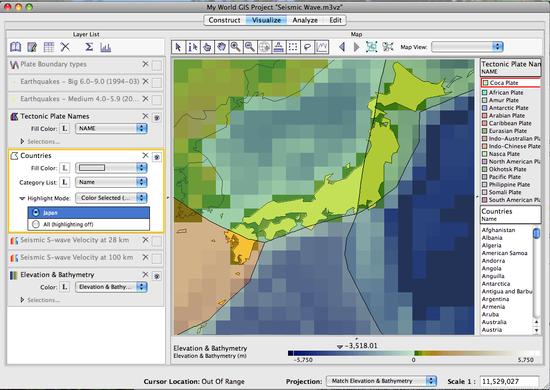
Task: Switch to the Construct tab
Action: 224,20
